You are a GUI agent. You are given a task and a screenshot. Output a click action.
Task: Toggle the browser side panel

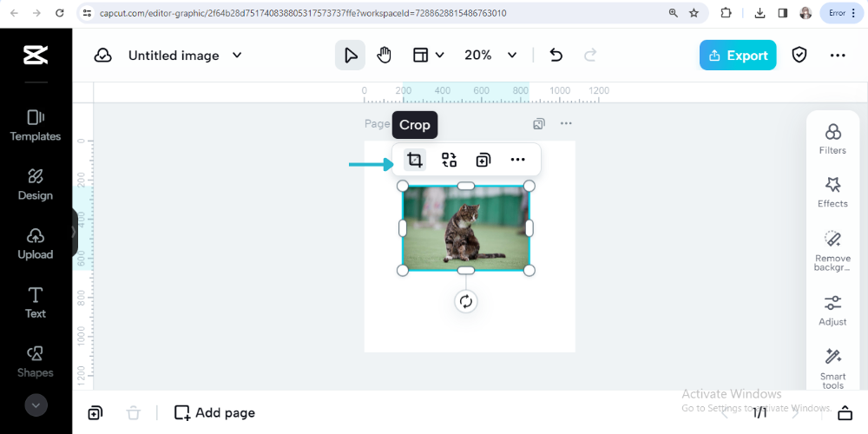[x=783, y=13]
